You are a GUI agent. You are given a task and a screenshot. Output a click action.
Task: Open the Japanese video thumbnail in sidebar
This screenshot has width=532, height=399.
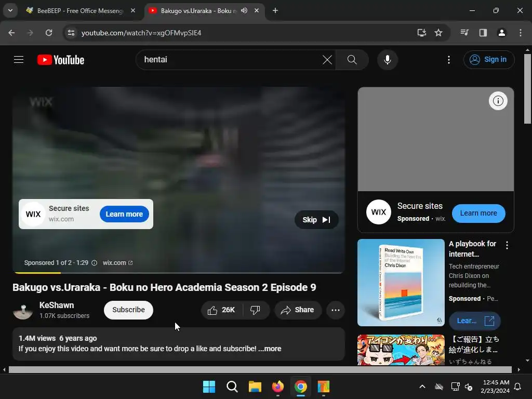[401, 350]
